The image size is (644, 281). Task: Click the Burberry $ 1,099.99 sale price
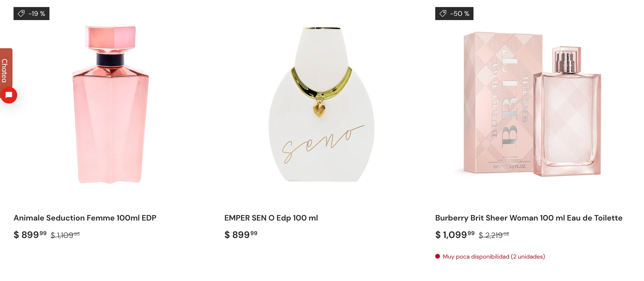[455, 235]
